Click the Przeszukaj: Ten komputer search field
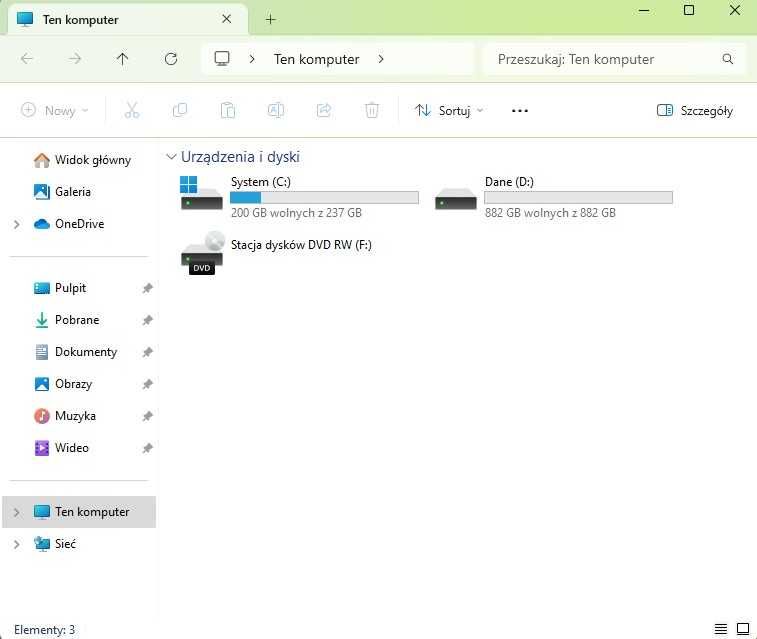The image size is (757, 639). pos(614,59)
